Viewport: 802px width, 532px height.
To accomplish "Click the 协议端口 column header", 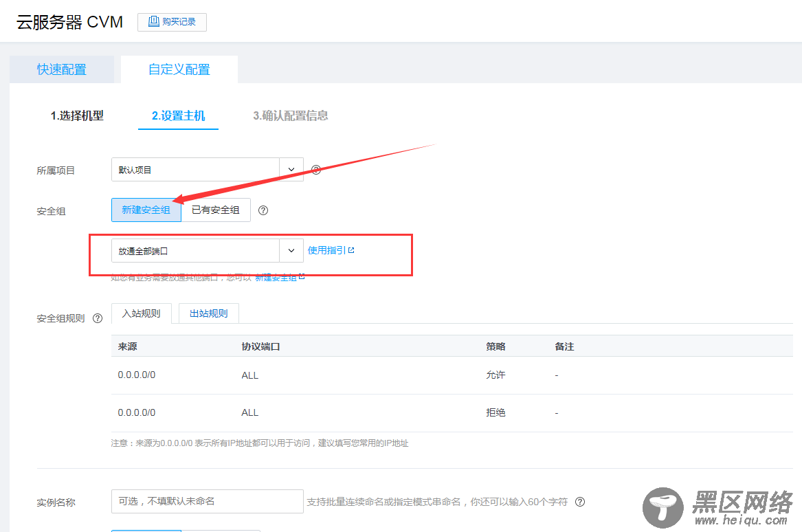I will point(261,346).
